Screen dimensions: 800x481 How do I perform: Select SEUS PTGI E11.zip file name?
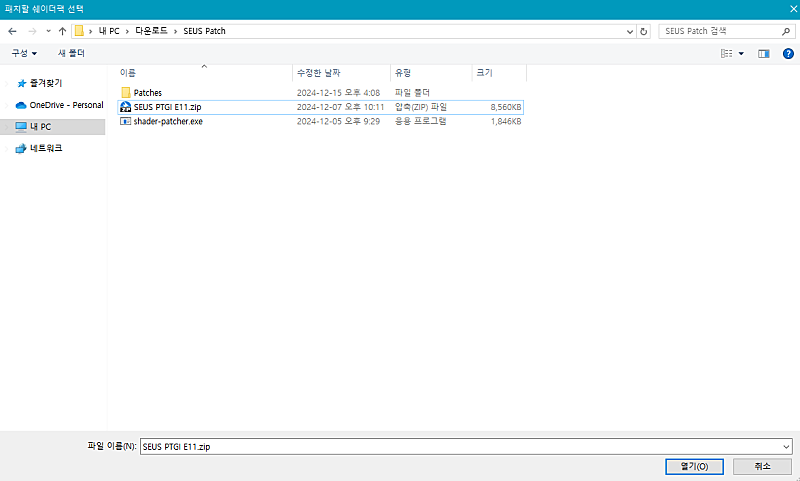click(167, 107)
